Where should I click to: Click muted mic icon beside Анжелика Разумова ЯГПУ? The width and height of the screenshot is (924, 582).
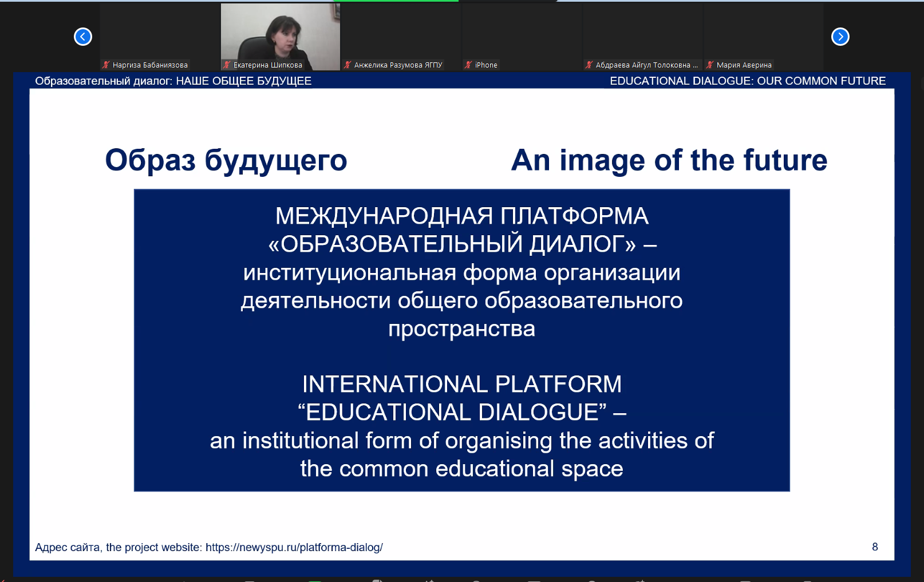(x=348, y=65)
